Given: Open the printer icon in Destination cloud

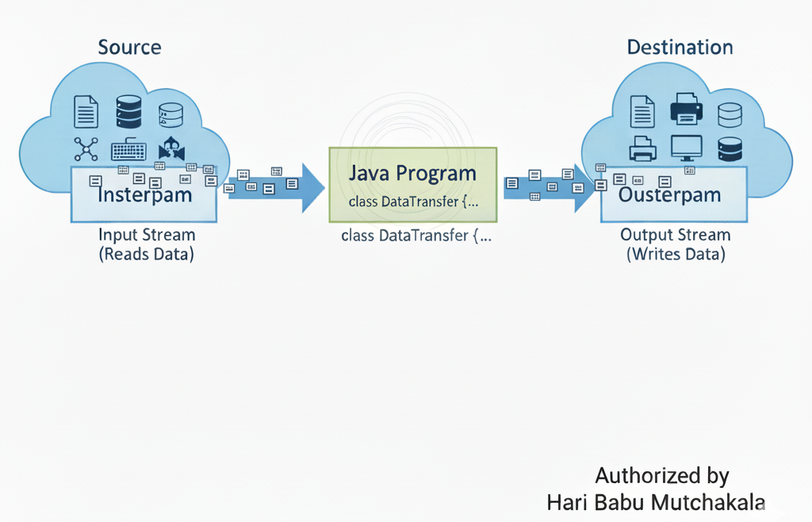Looking at the screenshot, I should [x=685, y=107].
